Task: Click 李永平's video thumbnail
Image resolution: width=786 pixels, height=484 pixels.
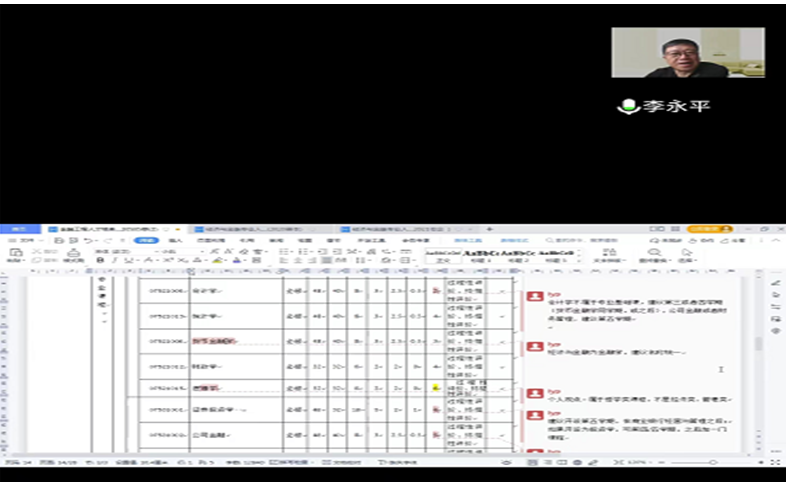Action: click(x=687, y=53)
